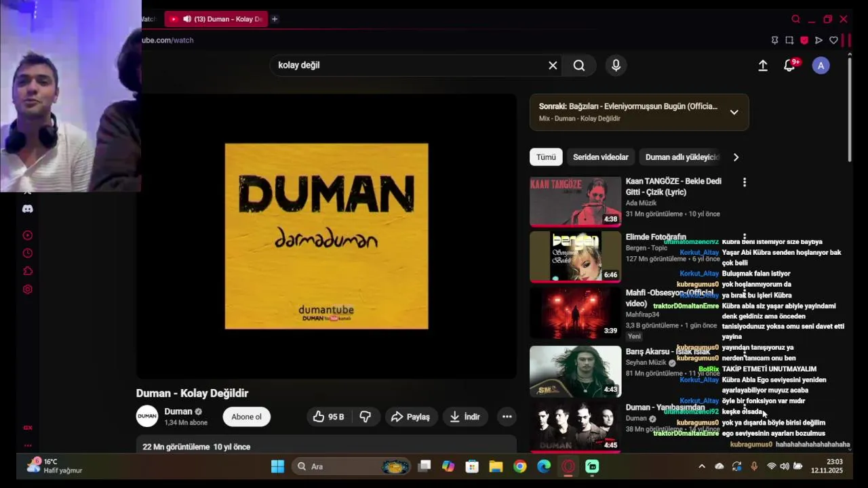Select the Seriden videolar chip
The height and width of the screenshot is (488, 868).
tap(601, 157)
